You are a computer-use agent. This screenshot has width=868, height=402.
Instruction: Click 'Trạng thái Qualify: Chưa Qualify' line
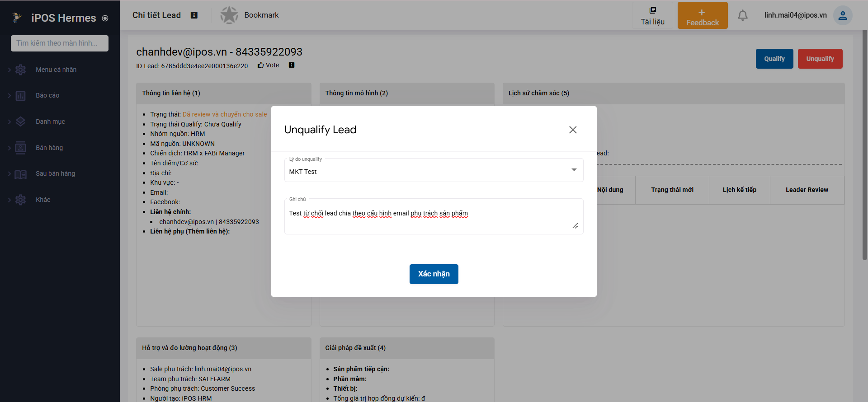[x=196, y=125]
